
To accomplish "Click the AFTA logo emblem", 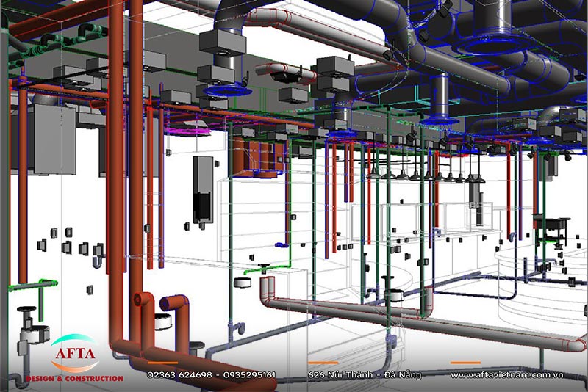I will pyautogui.click(x=75, y=353).
